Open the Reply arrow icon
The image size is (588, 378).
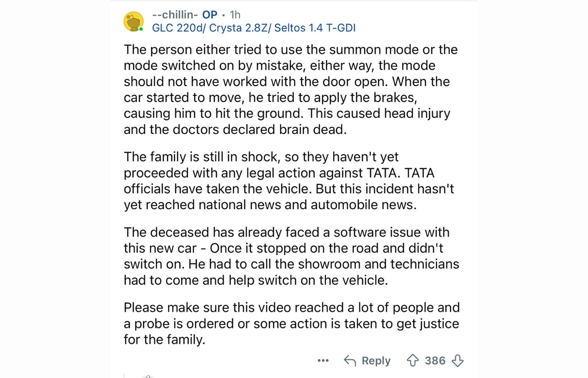point(349,360)
